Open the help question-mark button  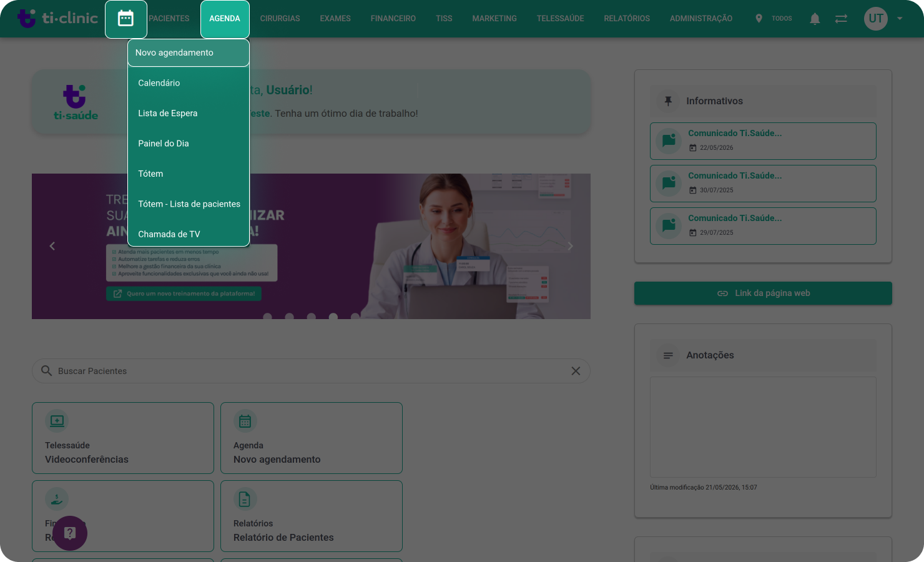pyautogui.click(x=70, y=533)
